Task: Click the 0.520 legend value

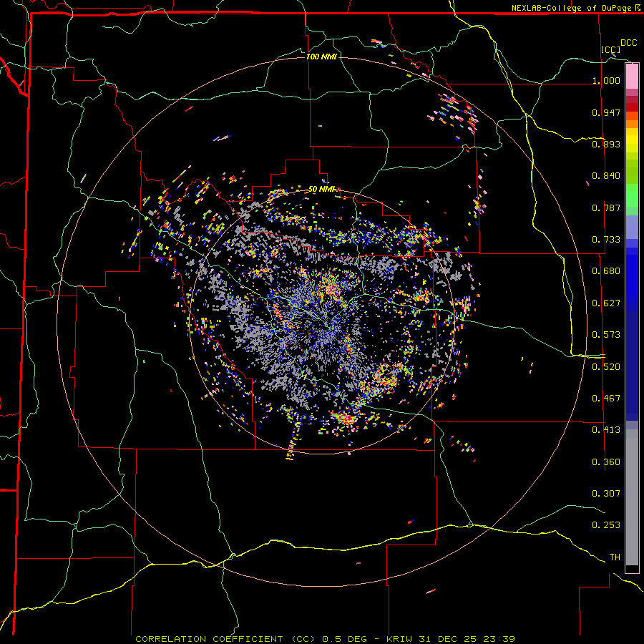Action: [x=606, y=367]
